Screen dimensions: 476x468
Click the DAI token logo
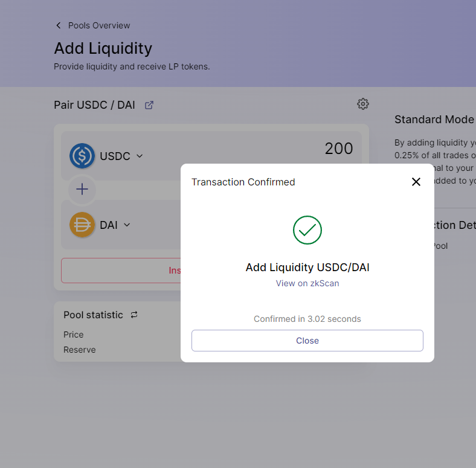click(x=82, y=225)
